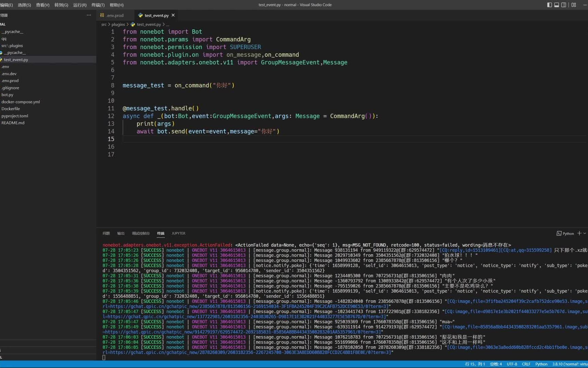Switch to the 输出 panel tab
Image resolution: width=588 pixels, height=368 pixels.
(121, 233)
